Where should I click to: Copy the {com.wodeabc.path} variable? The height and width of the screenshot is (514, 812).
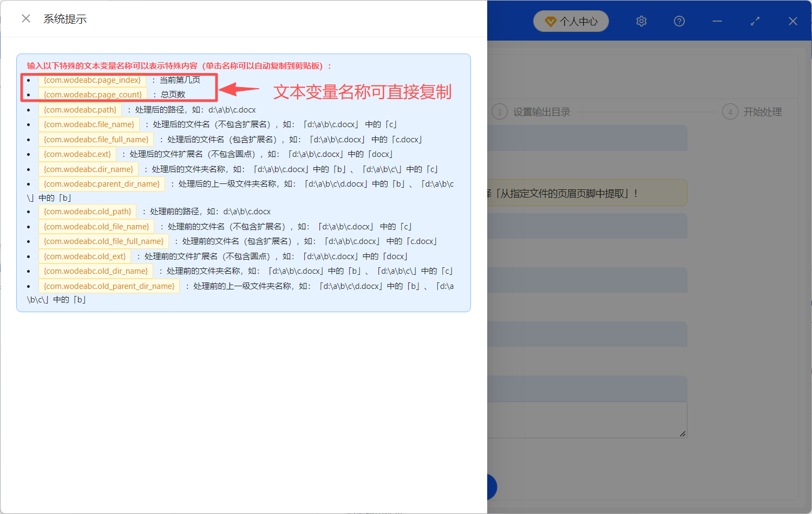(80, 109)
